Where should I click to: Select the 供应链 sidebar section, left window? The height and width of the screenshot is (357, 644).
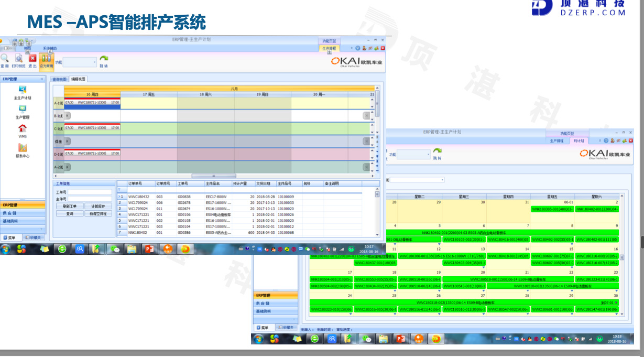point(23,213)
